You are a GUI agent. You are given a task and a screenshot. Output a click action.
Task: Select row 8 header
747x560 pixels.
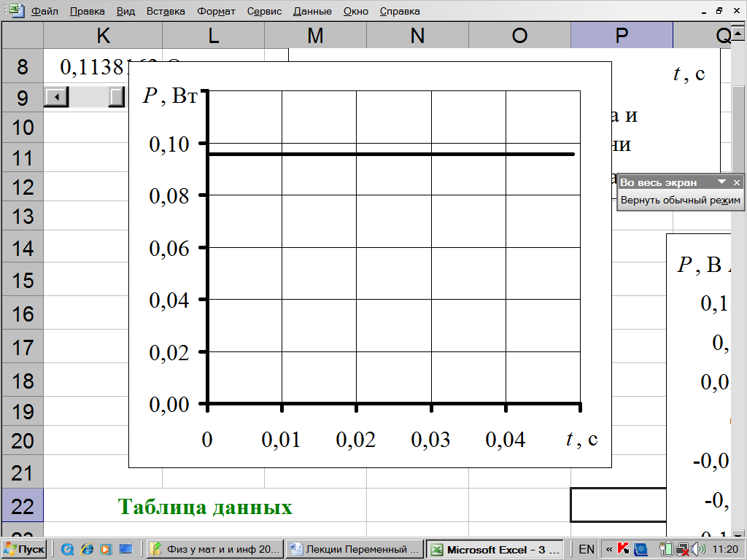pos(23,66)
